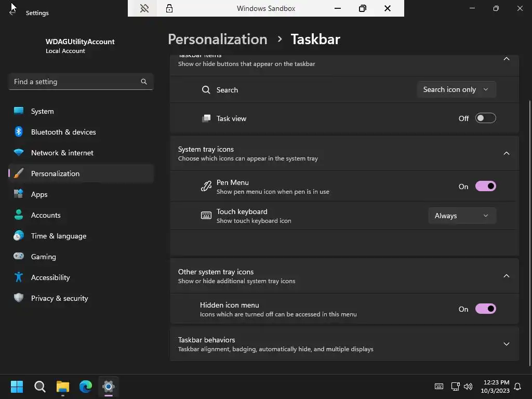This screenshot has width=532, height=399.
Task: Open the Windows Start menu
Action: tap(17, 387)
